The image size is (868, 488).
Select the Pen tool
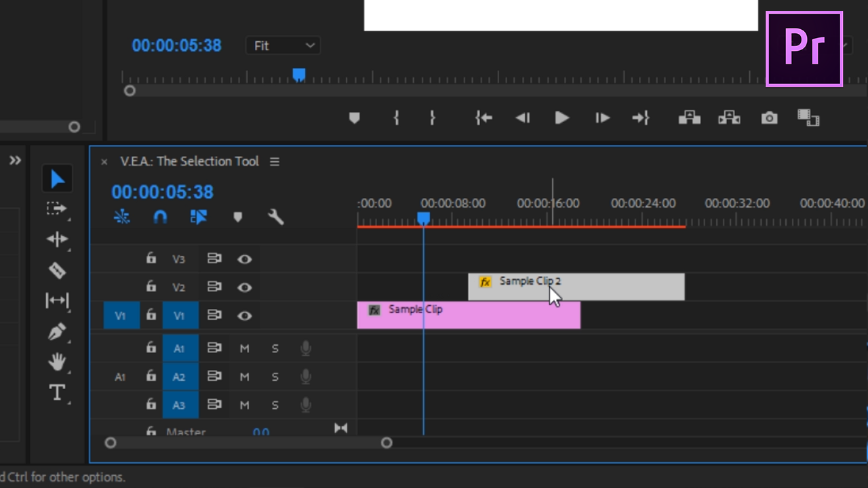click(x=57, y=332)
